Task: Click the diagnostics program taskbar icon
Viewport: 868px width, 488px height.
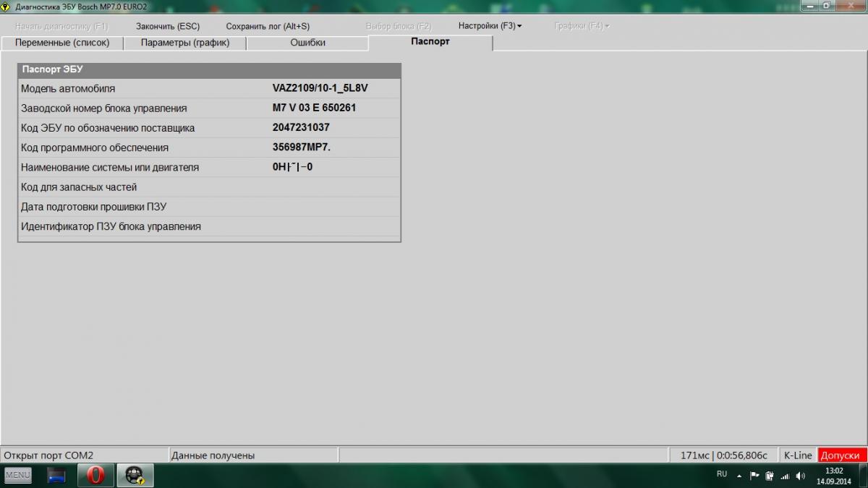Action: [135, 475]
